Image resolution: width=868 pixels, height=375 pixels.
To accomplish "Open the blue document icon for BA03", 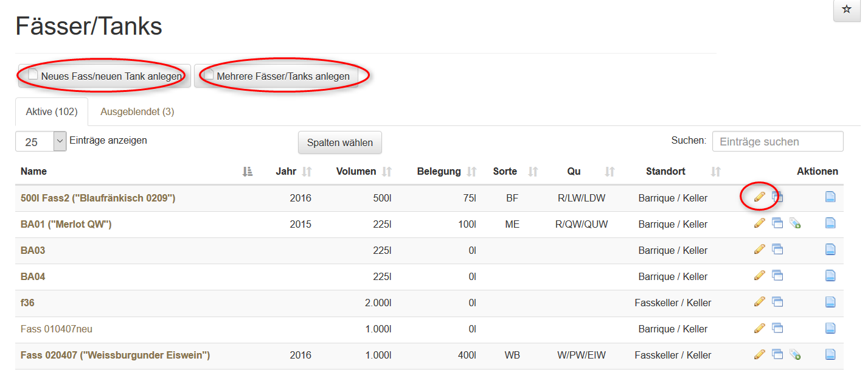I will coord(830,250).
